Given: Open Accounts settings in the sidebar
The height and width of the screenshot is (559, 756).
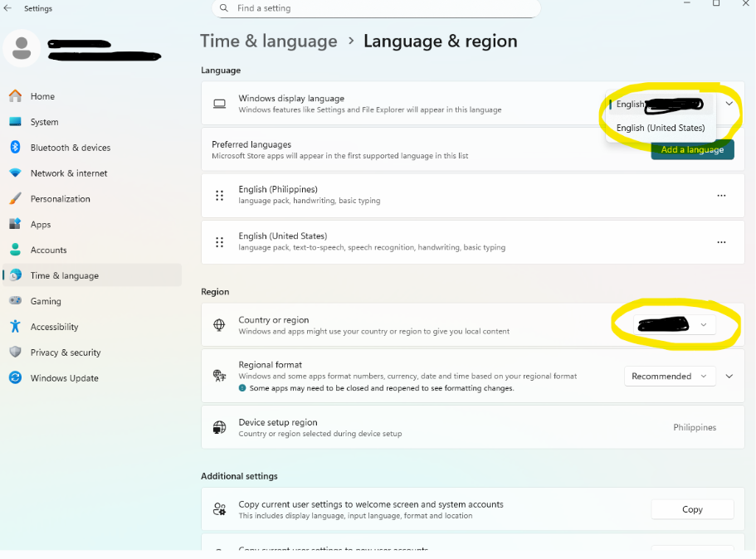Looking at the screenshot, I should [x=92, y=250].
